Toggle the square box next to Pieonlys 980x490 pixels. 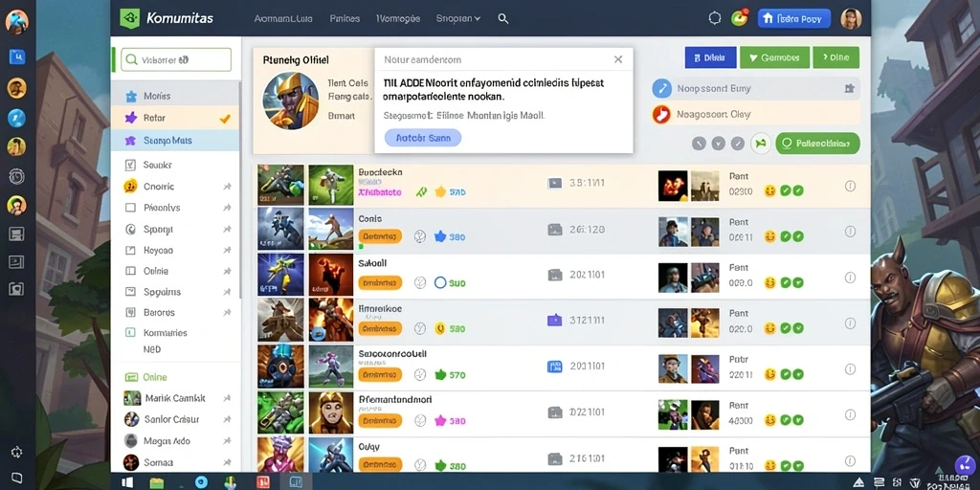(x=130, y=208)
